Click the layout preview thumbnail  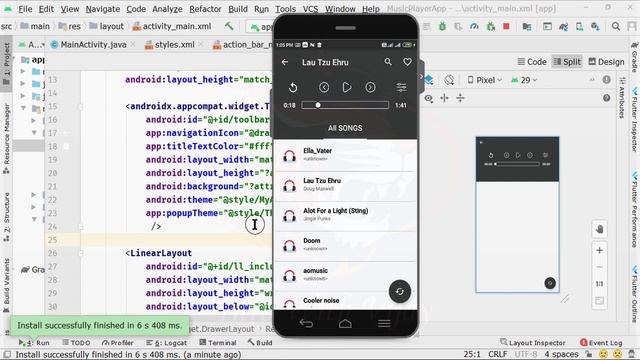click(x=517, y=215)
